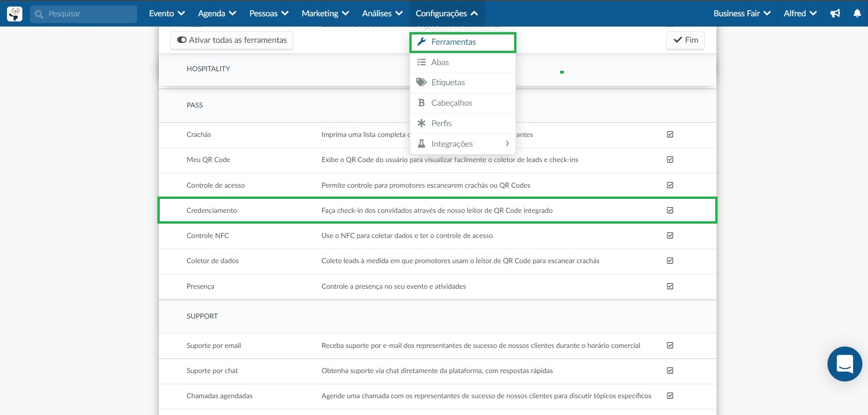Click the Etiquetas tags icon

pyautogui.click(x=421, y=82)
